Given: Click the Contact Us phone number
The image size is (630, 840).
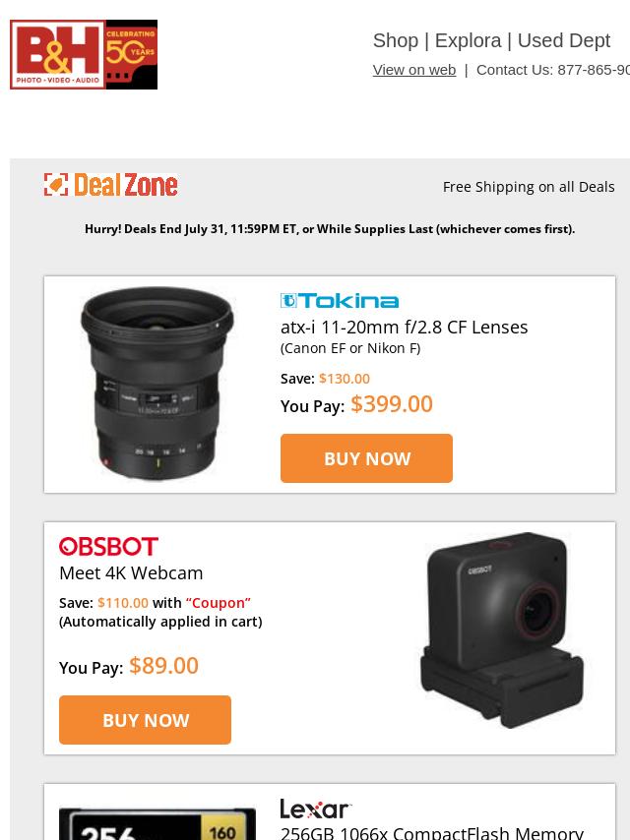Looking at the screenshot, I should point(594,70).
